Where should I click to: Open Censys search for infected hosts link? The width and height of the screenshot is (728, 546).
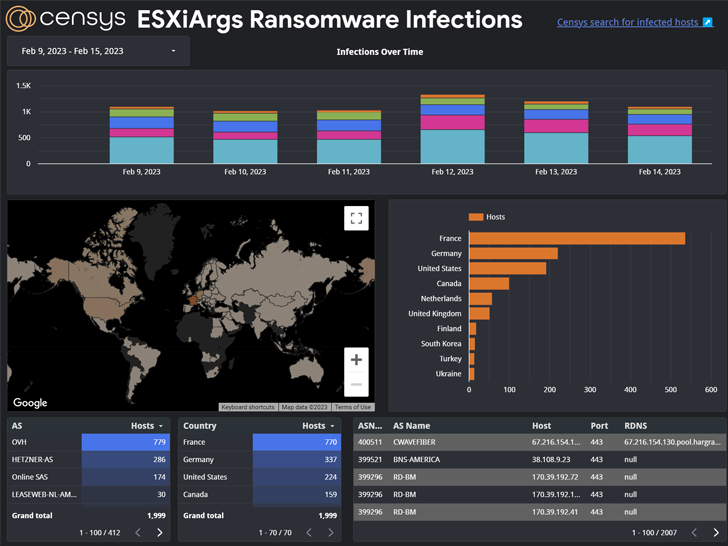click(634, 22)
